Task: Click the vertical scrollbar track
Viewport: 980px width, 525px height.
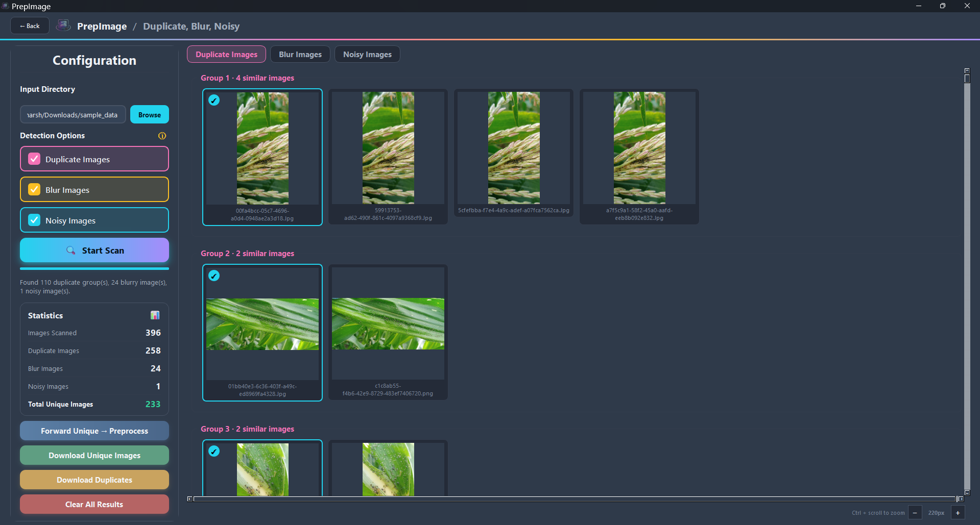Action: 967,286
